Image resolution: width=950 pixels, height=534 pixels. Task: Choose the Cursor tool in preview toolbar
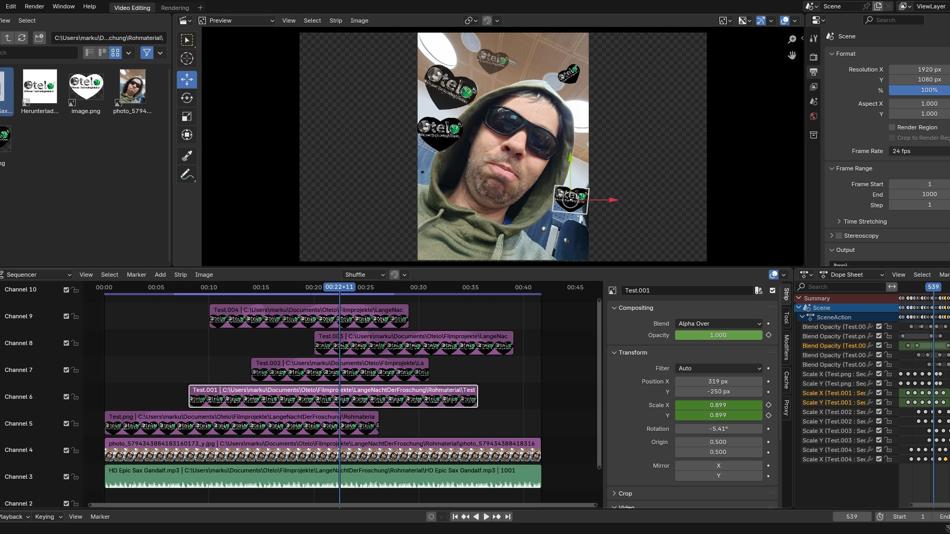tap(187, 59)
